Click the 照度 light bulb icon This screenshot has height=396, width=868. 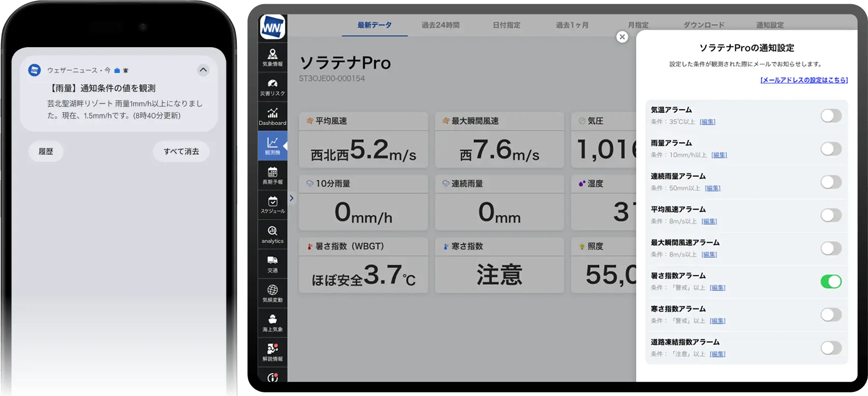(582, 246)
